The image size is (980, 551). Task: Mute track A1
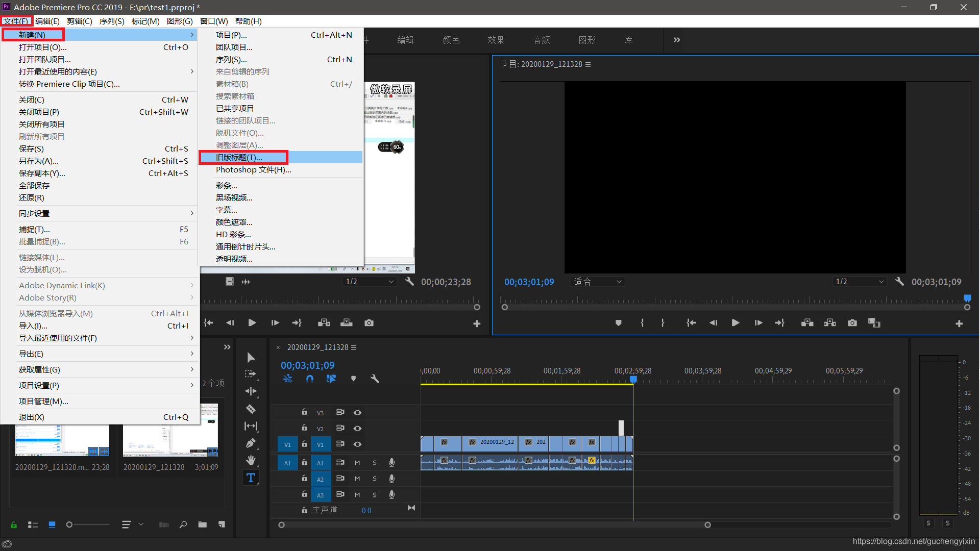(x=357, y=463)
